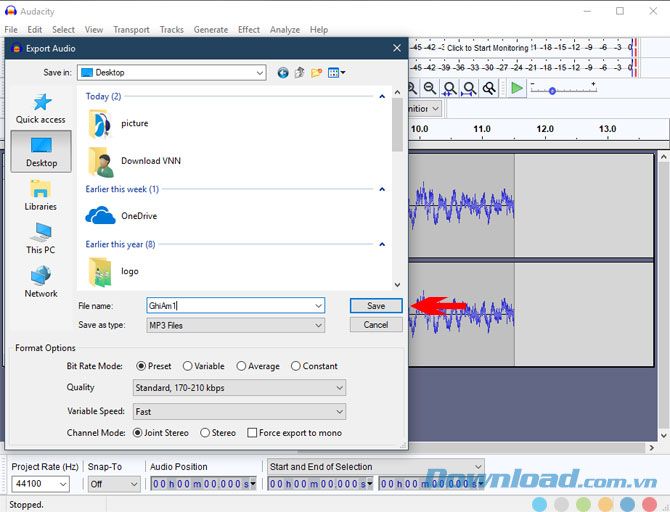This screenshot has width=670, height=512.
Task: Open File name history dropdown
Action: (318, 306)
